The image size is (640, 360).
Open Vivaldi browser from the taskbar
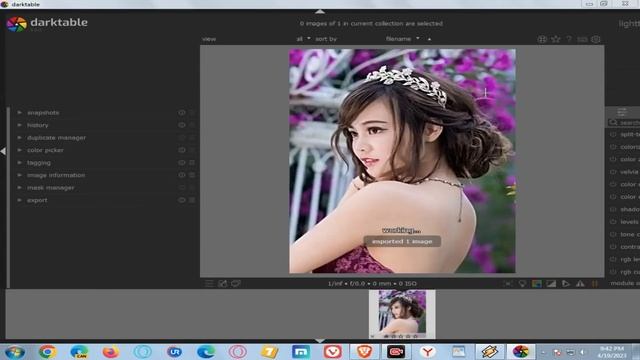point(333,352)
